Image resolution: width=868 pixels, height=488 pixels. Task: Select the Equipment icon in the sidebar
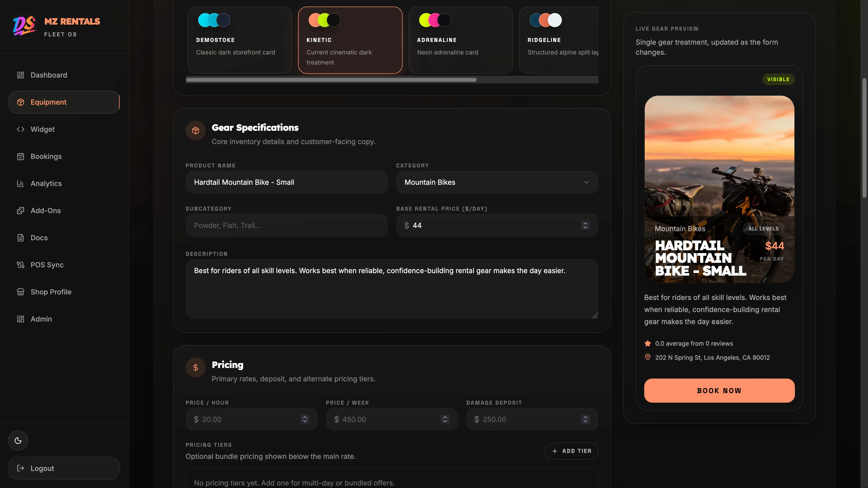[21, 102]
